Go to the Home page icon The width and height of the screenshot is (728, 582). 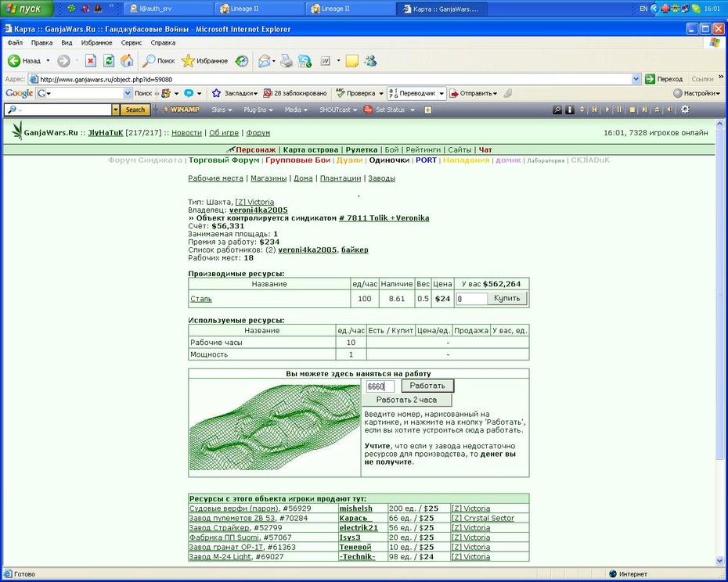[x=127, y=61]
